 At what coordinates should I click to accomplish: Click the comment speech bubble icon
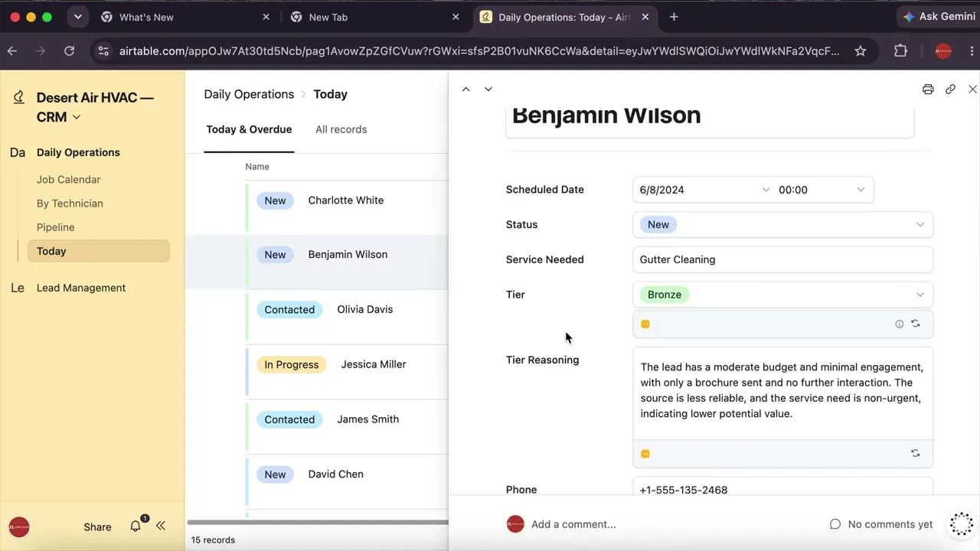pyautogui.click(x=835, y=524)
